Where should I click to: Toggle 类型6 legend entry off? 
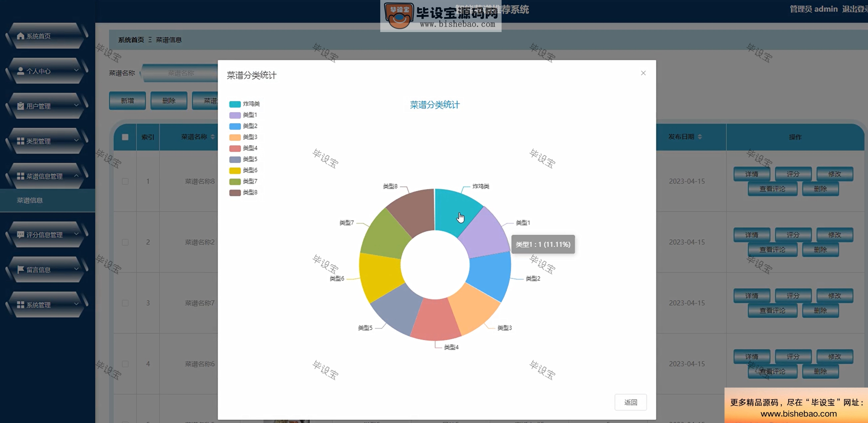click(x=243, y=170)
